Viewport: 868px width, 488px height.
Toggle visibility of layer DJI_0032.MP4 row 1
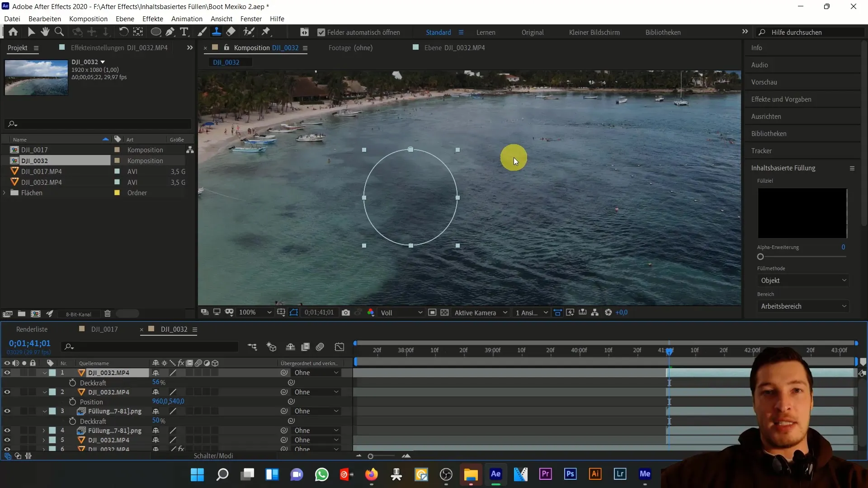(x=7, y=372)
